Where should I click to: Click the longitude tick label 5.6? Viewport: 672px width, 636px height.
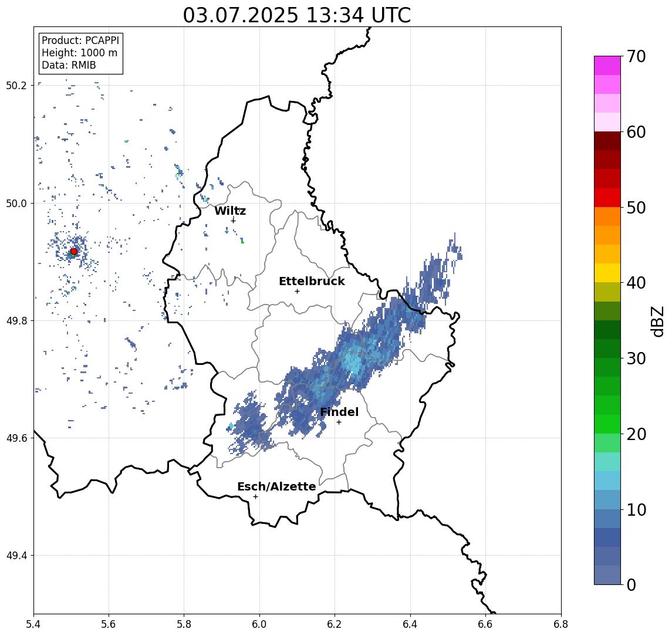[109, 624]
